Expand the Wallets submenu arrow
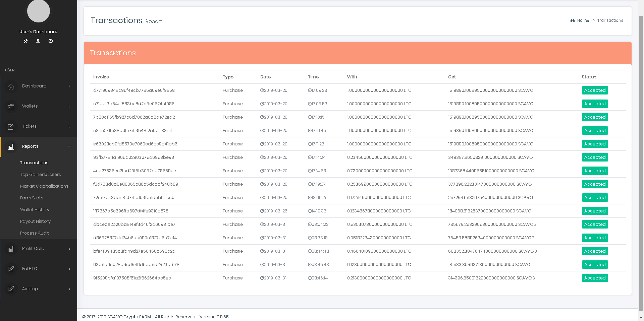This screenshot has width=644, height=321. [x=69, y=107]
